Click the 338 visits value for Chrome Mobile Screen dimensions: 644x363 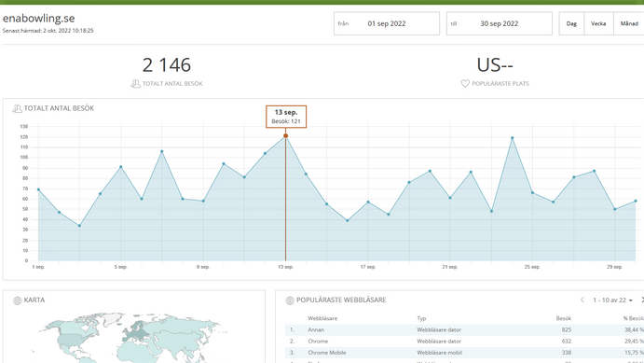pyautogui.click(x=567, y=353)
